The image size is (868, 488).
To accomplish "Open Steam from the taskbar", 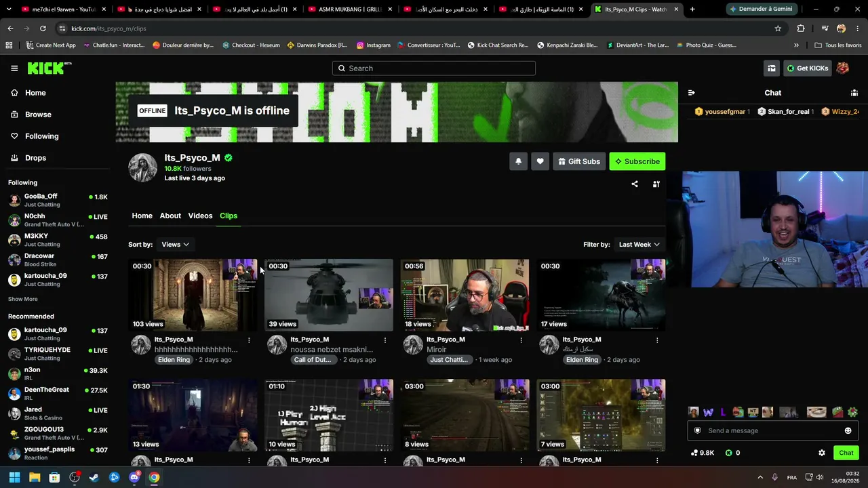I will pyautogui.click(x=94, y=477).
